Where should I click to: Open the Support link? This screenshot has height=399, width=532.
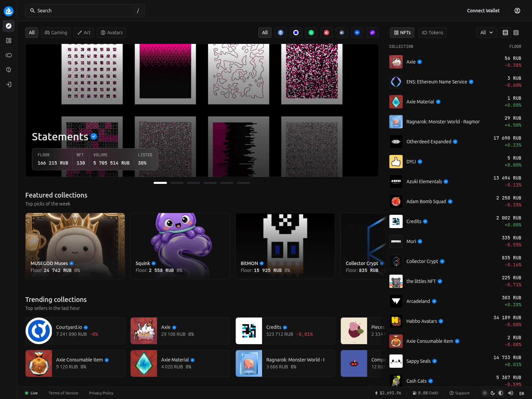(x=460, y=393)
